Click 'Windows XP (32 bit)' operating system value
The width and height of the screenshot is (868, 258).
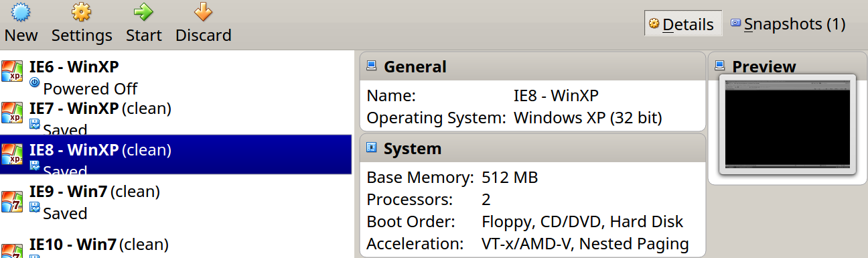coord(587,119)
